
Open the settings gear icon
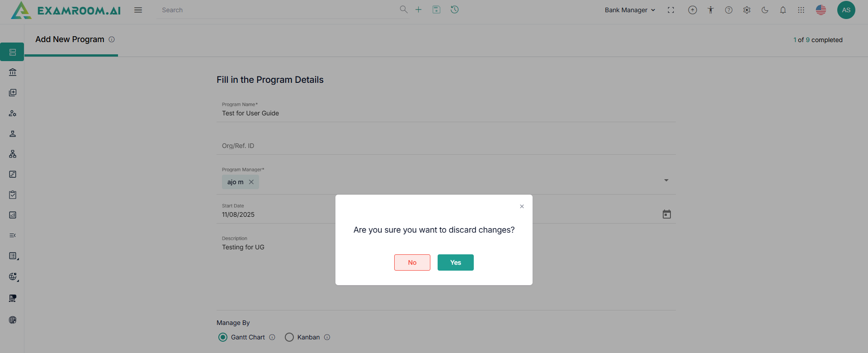point(747,10)
